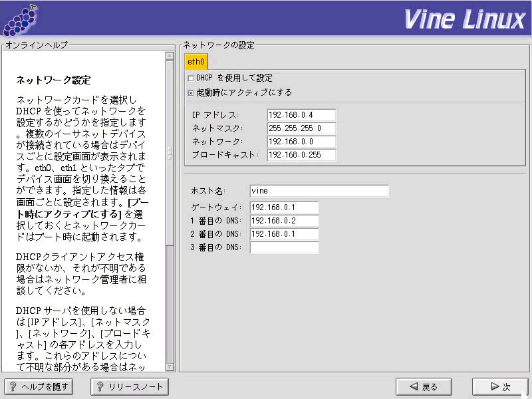Enable the DHCP を使用して設定 checkbox

pos(191,78)
